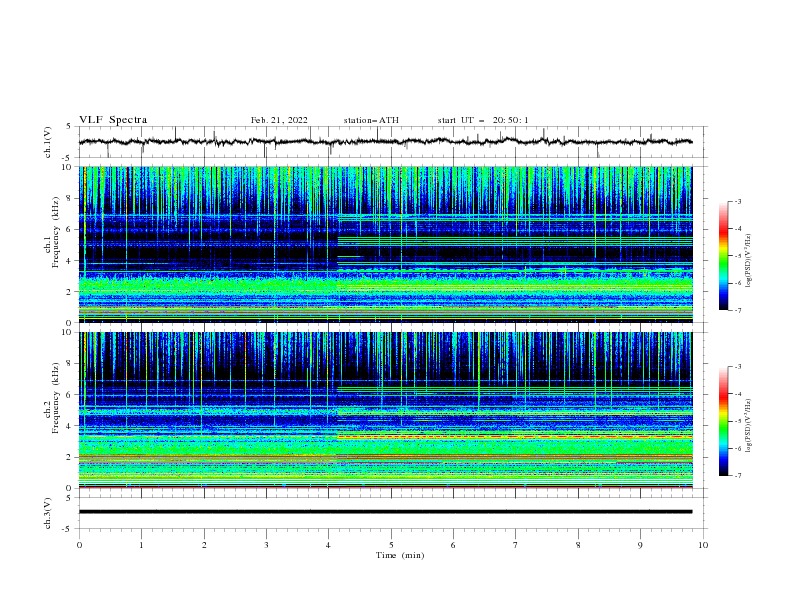Click the "station=ATH" header label

pos(371,120)
